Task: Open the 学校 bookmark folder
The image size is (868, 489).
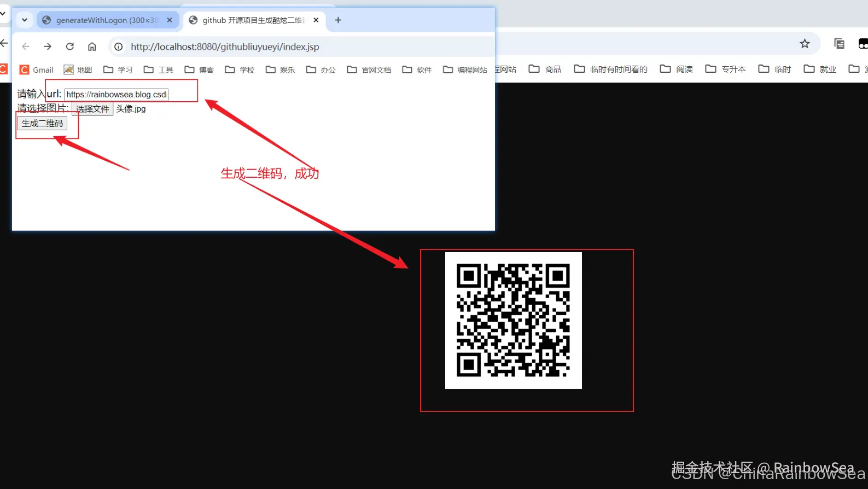Action: (240, 69)
